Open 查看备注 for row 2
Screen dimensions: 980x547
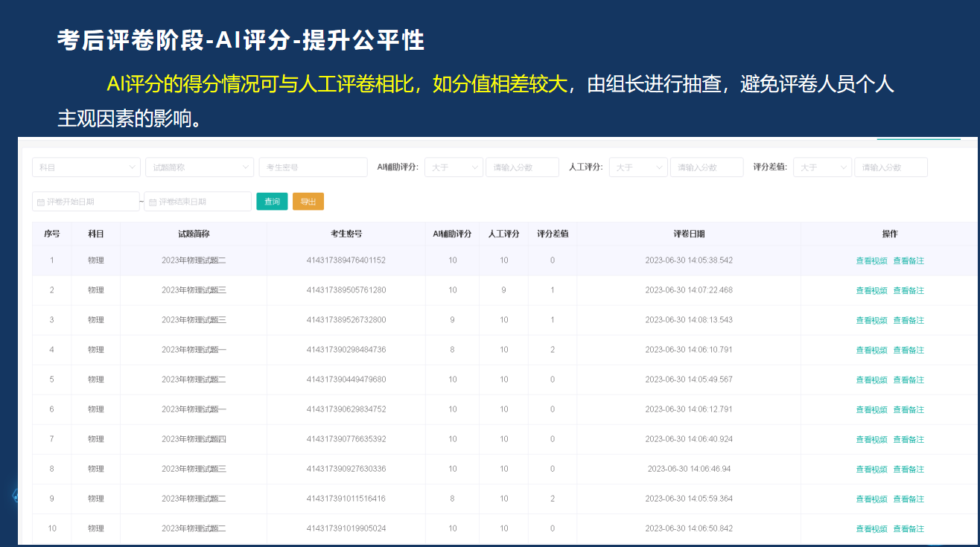(909, 290)
